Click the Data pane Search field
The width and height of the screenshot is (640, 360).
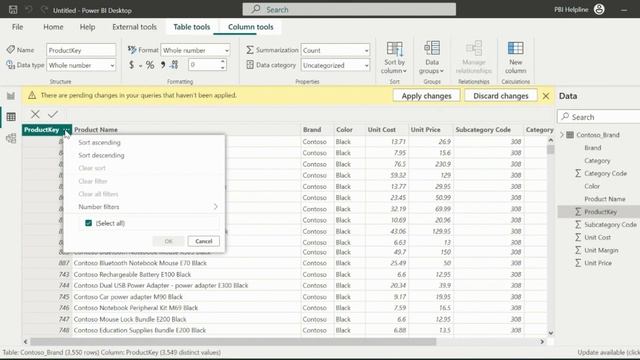tap(598, 117)
